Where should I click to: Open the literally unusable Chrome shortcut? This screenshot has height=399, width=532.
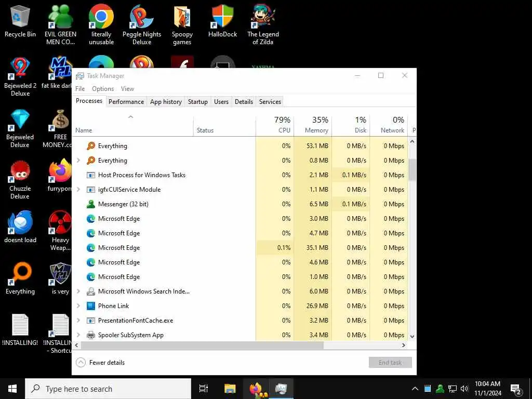pos(101,24)
